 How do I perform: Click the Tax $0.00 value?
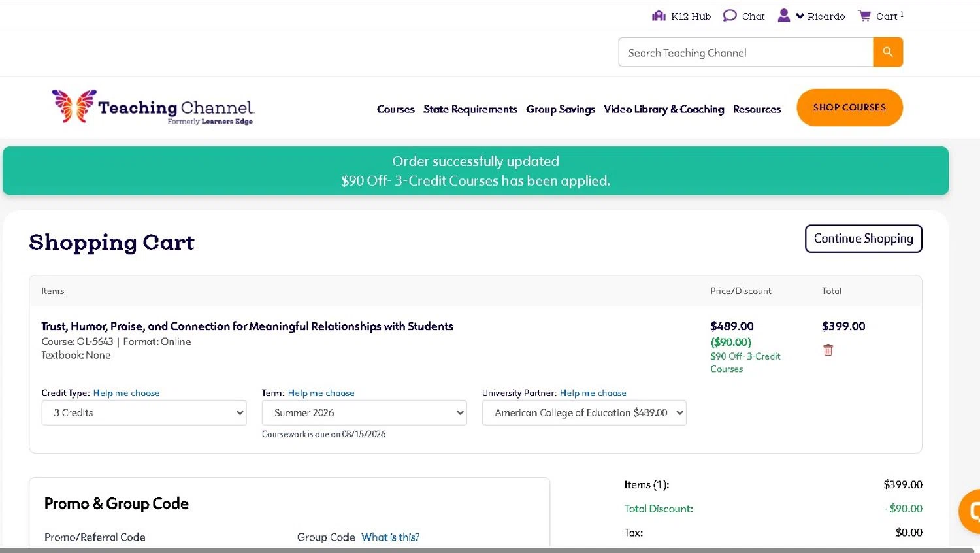(909, 533)
